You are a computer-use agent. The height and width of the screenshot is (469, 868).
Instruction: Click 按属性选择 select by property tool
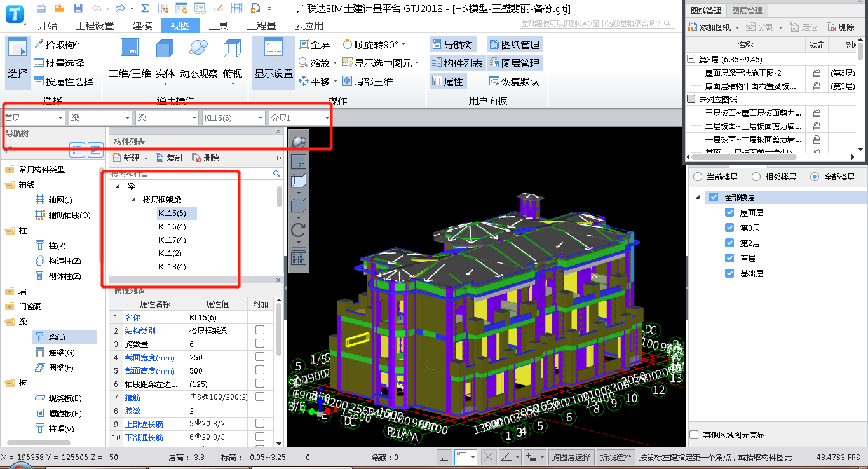point(64,81)
